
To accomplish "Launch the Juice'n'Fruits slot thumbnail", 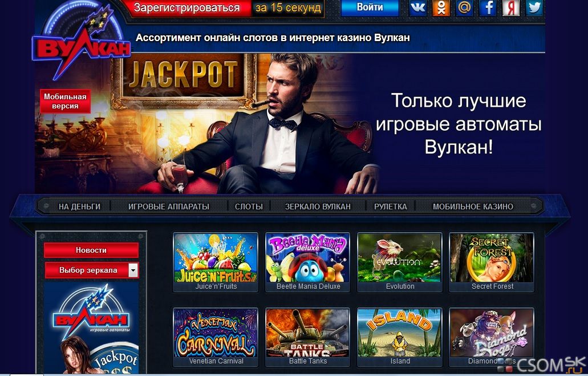I will (x=216, y=262).
